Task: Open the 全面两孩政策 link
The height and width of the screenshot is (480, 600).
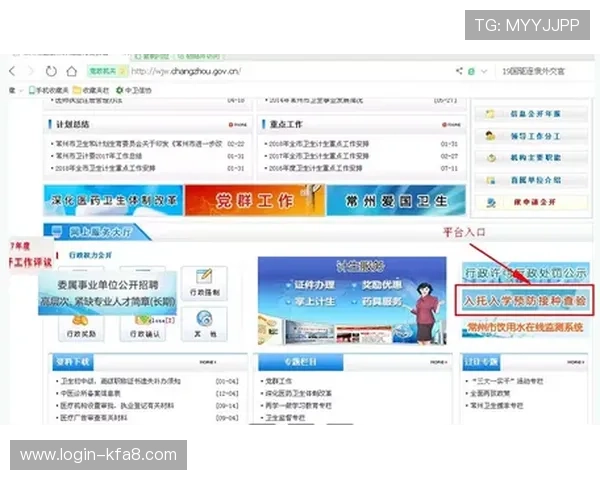Action: 491,393
